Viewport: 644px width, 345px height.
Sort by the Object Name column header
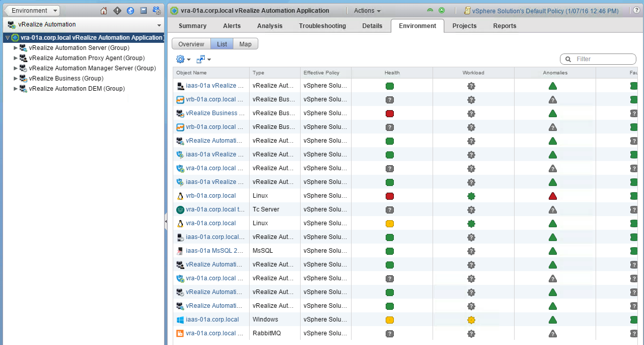click(x=211, y=73)
